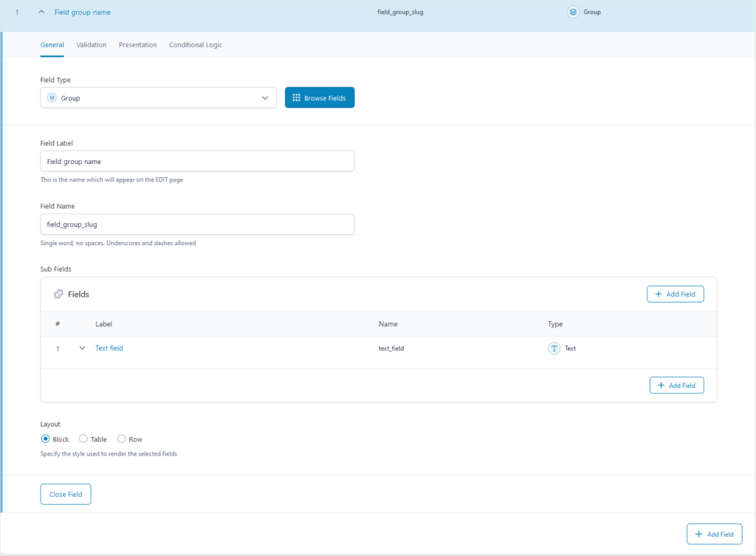756x556 pixels.
Task: Focus the Field Name input
Action: 197,224
